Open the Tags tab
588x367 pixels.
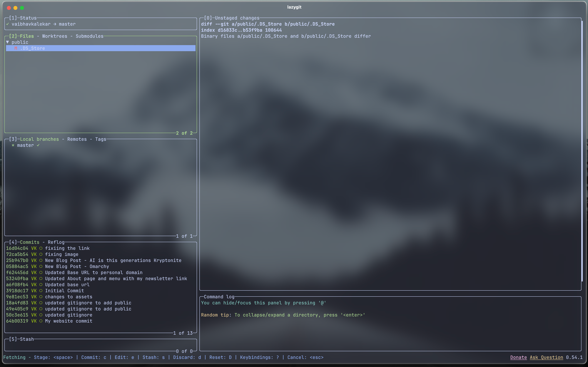click(101, 139)
